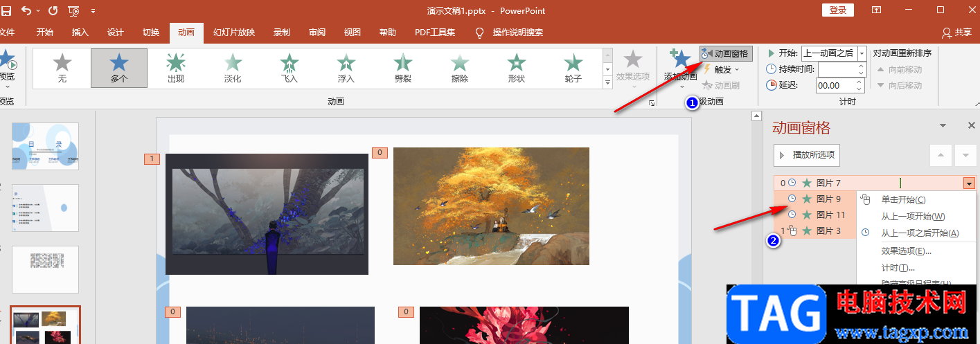The width and height of the screenshot is (980, 344).
Task: Select the 多个 animation effect
Action: click(119, 69)
